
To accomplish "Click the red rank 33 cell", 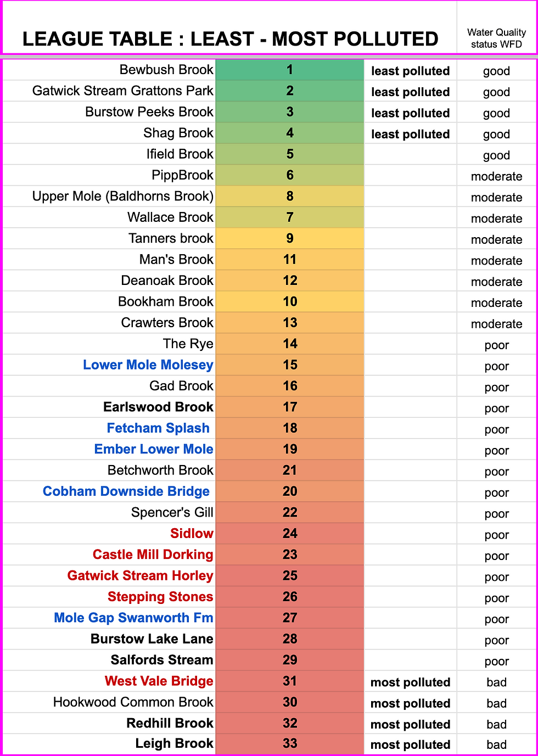I will pos(290,744).
